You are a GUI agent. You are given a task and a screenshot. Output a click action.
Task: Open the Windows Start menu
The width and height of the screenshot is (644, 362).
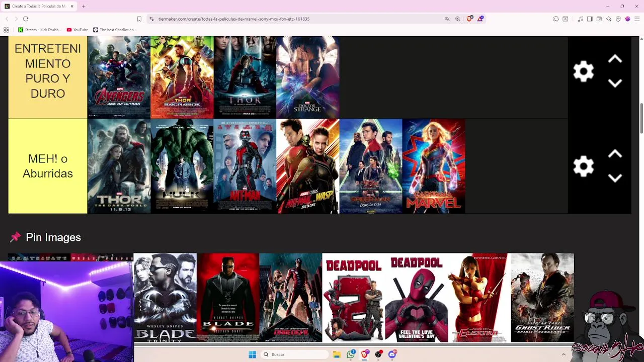coord(253,354)
